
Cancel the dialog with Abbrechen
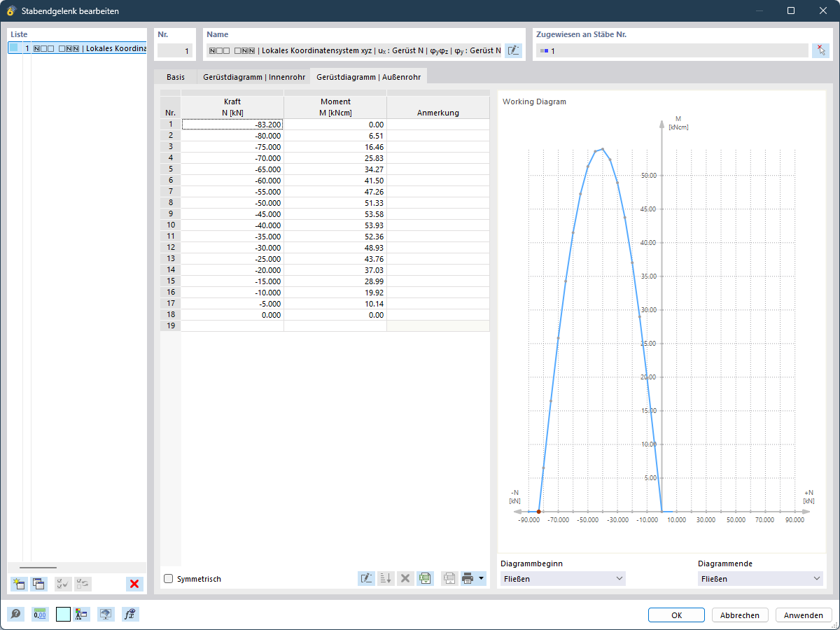(x=740, y=615)
